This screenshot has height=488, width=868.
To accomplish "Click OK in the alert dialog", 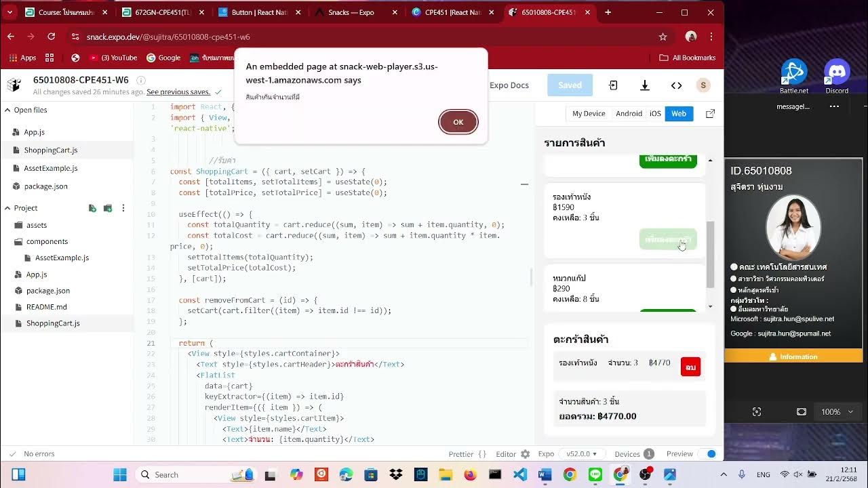I will 458,122.
